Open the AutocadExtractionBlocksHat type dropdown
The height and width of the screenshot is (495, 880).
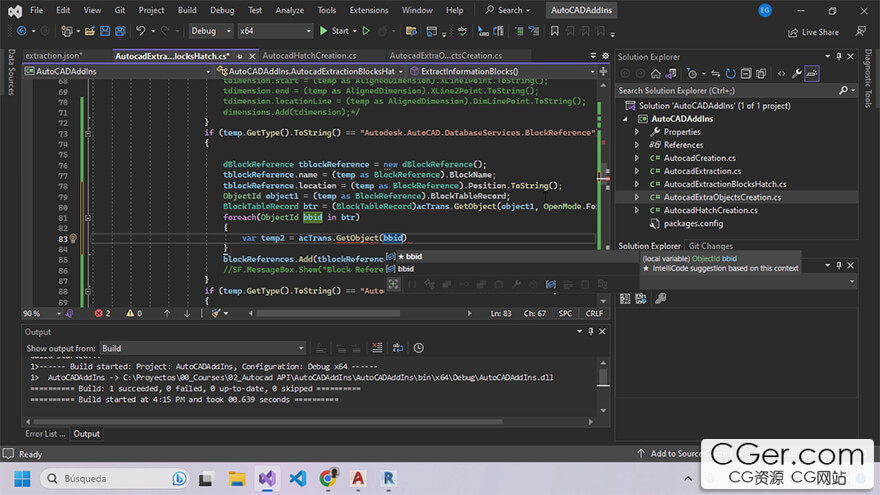point(310,71)
